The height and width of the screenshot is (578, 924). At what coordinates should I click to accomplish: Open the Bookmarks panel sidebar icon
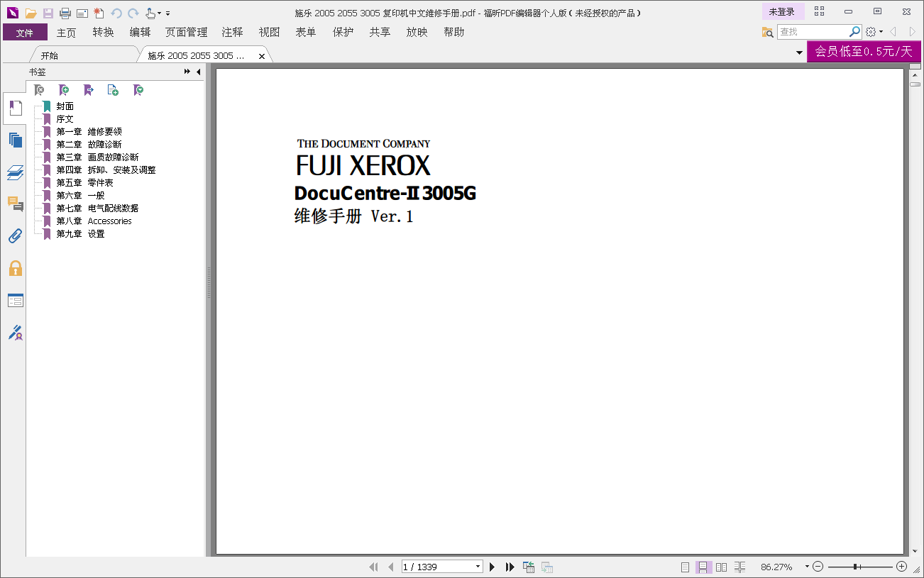coord(16,109)
